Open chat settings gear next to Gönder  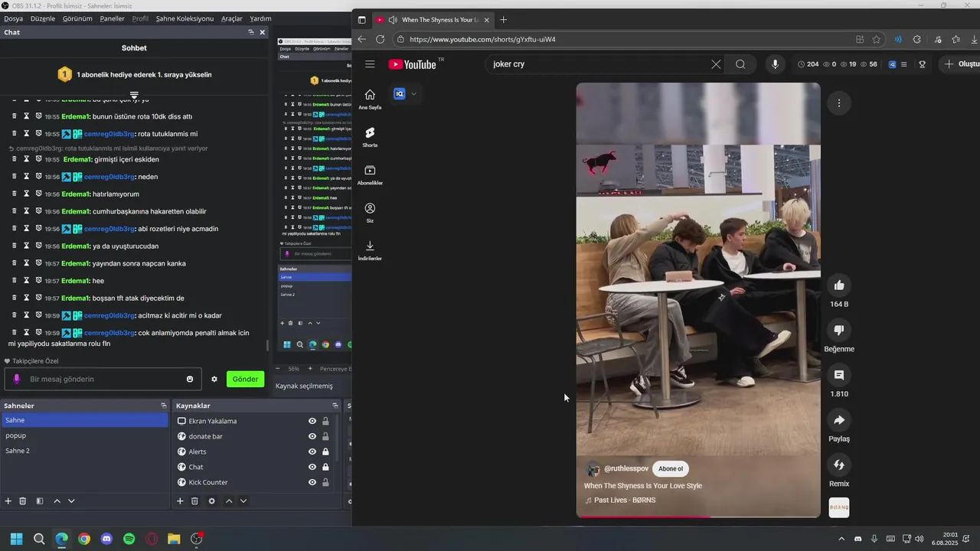(x=214, y=379)
